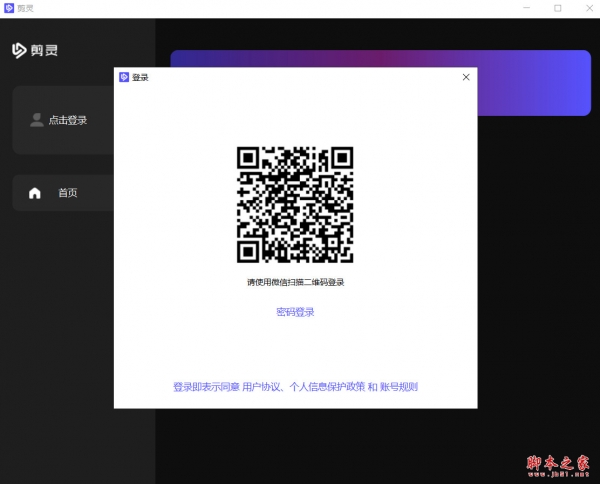Click the 剪灵 app icon in the title bar
Screen dimensions: 600x484
click(x=9, y=8)
